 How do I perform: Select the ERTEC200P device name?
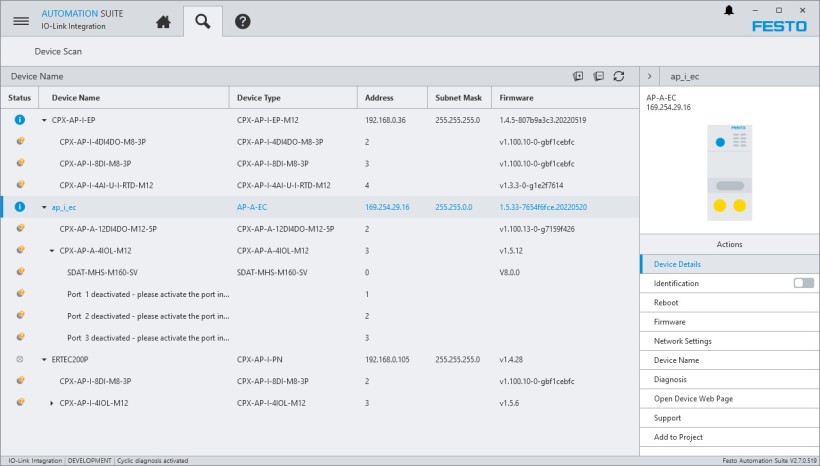pyautogui.click(x=70, y=360)
